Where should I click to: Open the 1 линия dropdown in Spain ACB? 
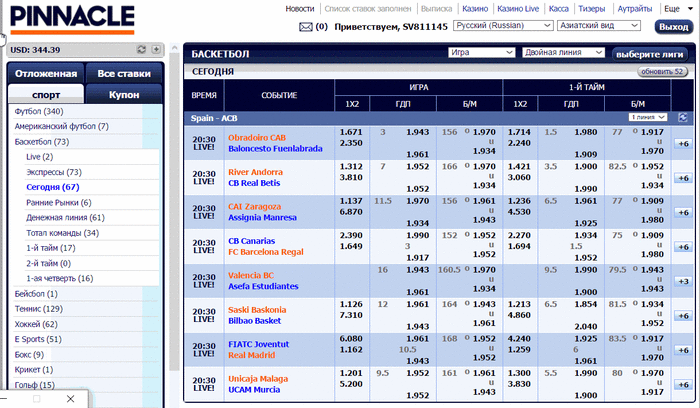(648, 117)
